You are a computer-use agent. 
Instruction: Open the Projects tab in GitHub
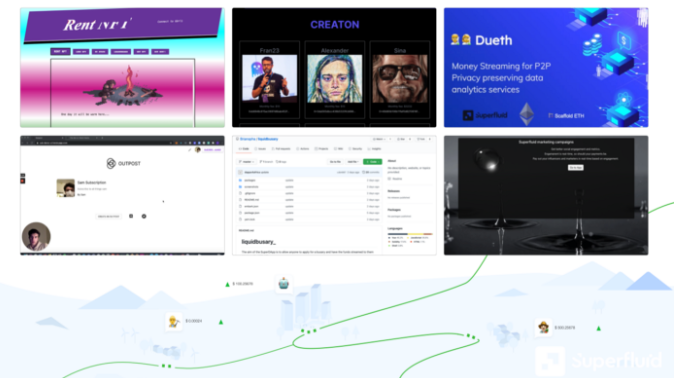pyautogui.click(x=322, y=149)
